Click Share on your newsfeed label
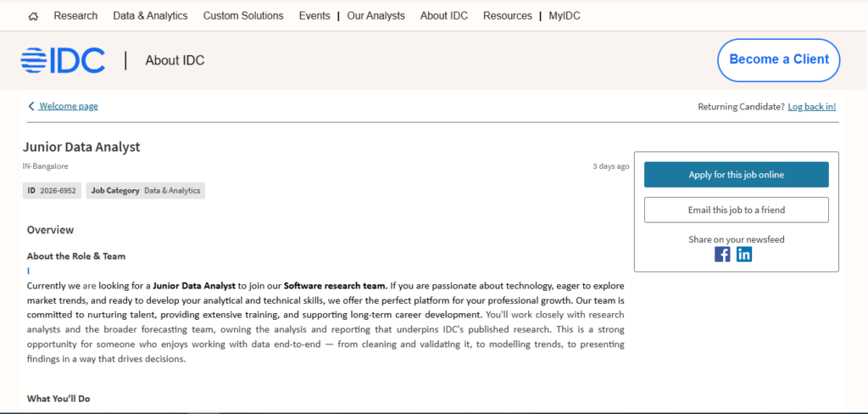The height and width of the screenshot is (414, 868). click(x=737, y=239)
